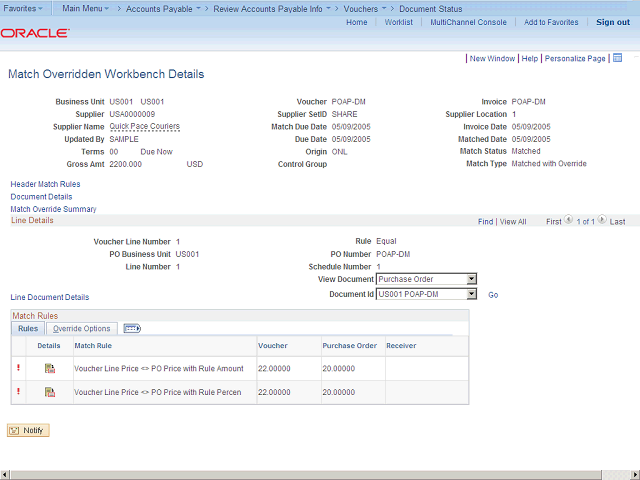
Task: Click the horizontal scrollbar at bottom
Action: [x=320, y=473]
